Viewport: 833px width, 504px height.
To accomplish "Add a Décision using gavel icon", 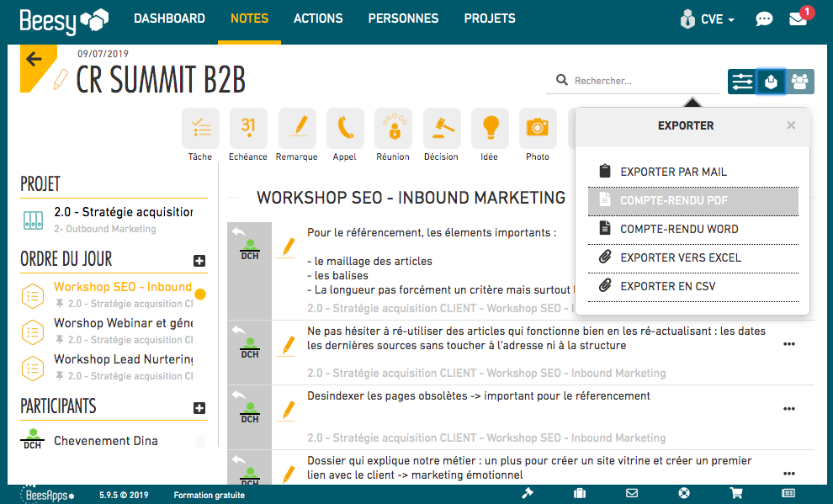I will pyautogui.click(x=441, y=128).
